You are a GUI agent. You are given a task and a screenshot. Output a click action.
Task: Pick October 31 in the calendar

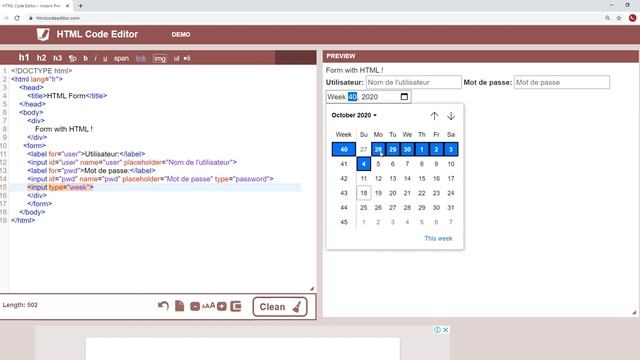pos(451,207)
